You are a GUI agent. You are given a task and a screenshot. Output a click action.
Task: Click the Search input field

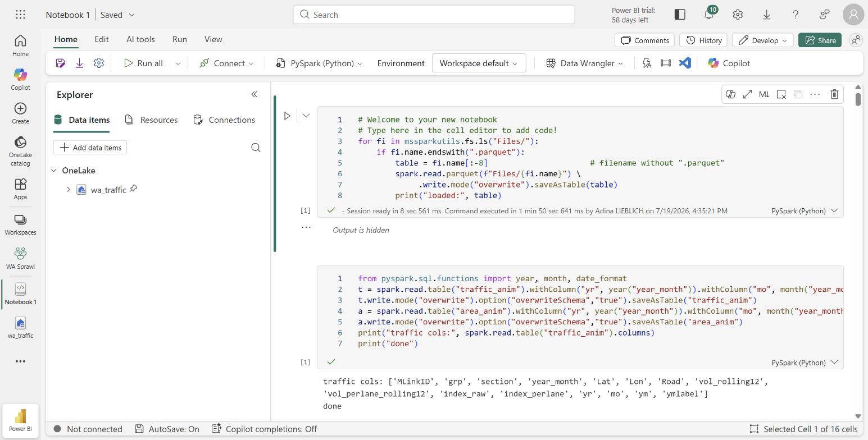click(x=434, y=15)
